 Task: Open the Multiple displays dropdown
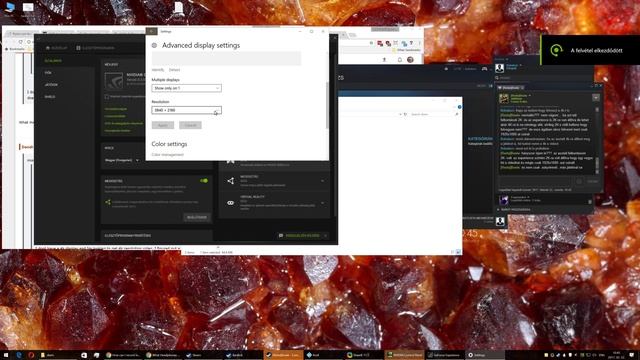click(187, 88)
